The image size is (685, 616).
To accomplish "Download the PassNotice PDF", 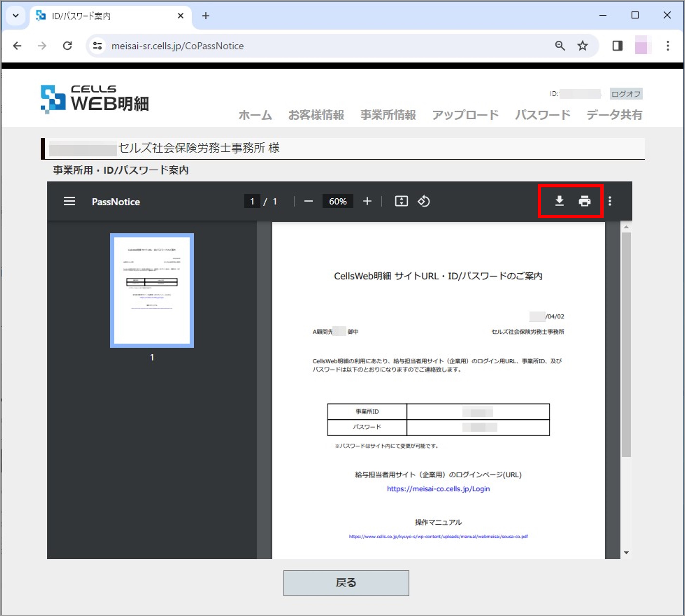I will (x=559, y=201).
